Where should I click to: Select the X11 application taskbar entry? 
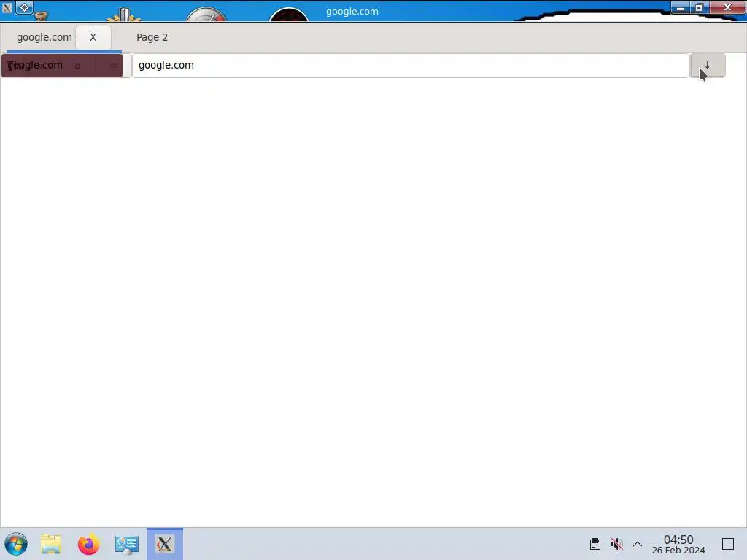pos(164,544)
